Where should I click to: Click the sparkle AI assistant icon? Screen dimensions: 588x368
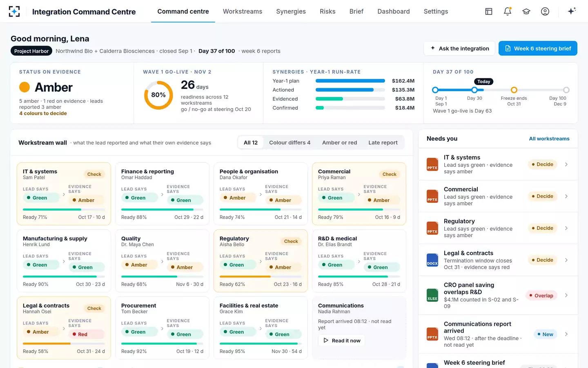572,11
